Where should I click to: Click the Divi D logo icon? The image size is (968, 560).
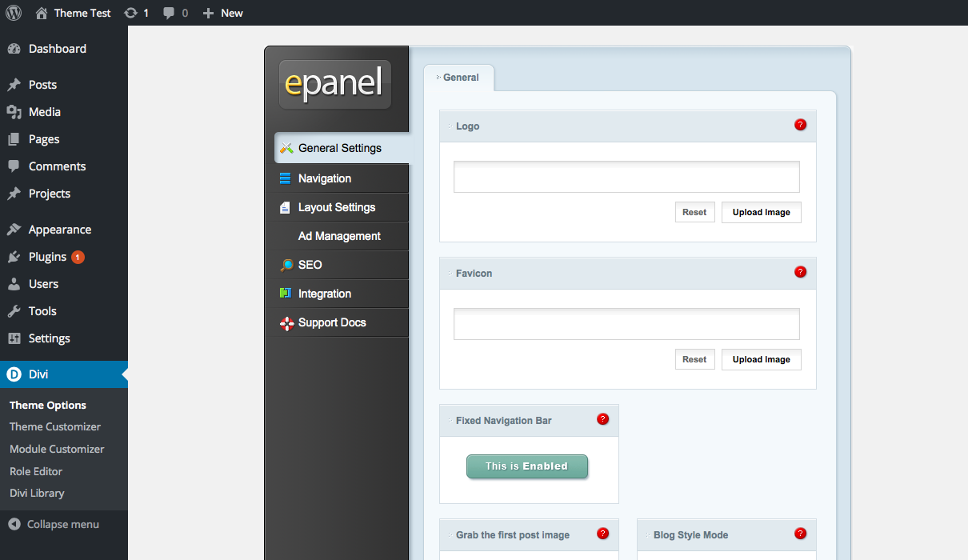pos(14,374)
